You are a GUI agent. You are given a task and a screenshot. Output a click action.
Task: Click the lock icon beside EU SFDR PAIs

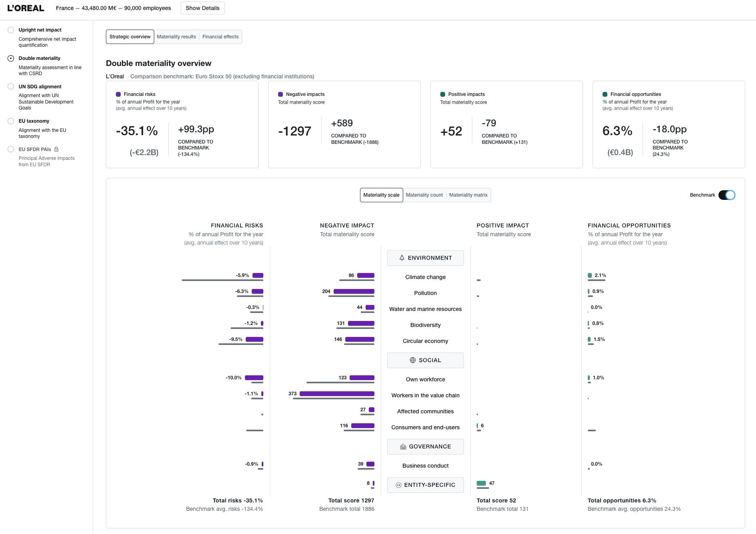(x=56, y=149)
